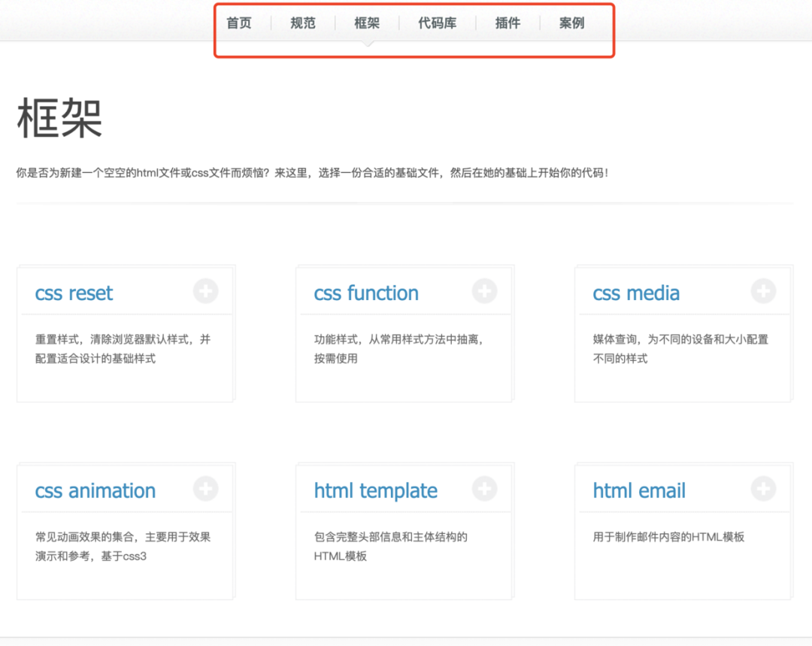Screen dimensions: 812x646
Task: Switch to the 代码库 tab
Action: (x=437, y=23)
